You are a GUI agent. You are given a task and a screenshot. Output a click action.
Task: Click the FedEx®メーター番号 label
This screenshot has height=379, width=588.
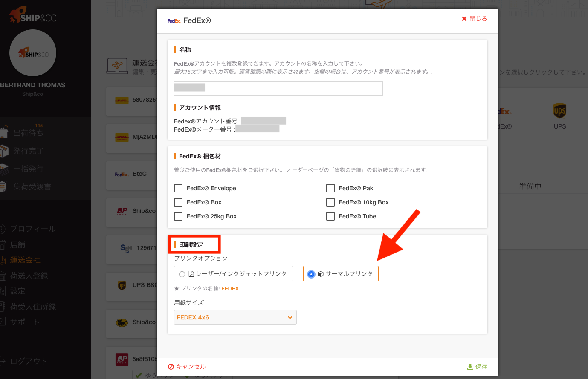(205, 129)
